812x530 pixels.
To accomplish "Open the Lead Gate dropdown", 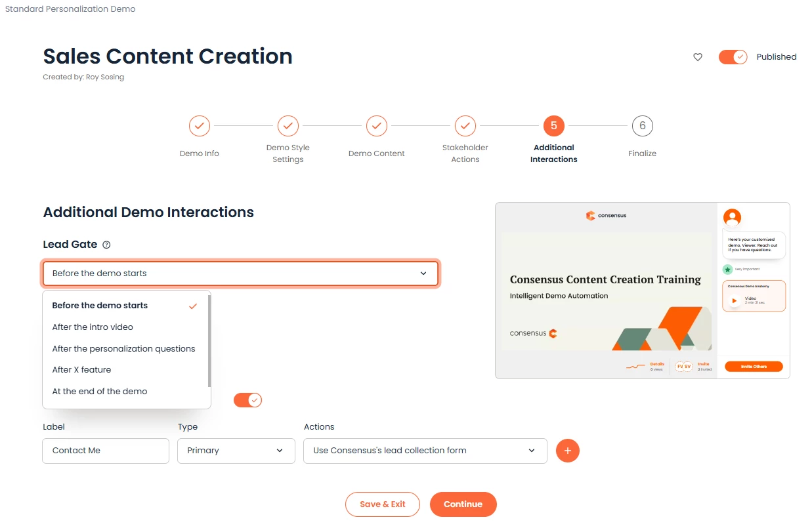I will [x=240, y=274].
